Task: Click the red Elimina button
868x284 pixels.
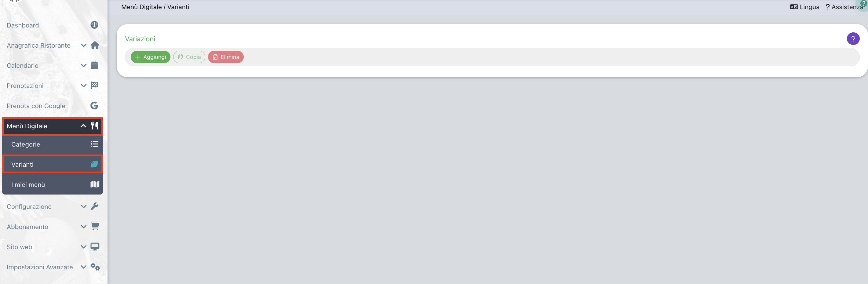Action: pos(226,57)
